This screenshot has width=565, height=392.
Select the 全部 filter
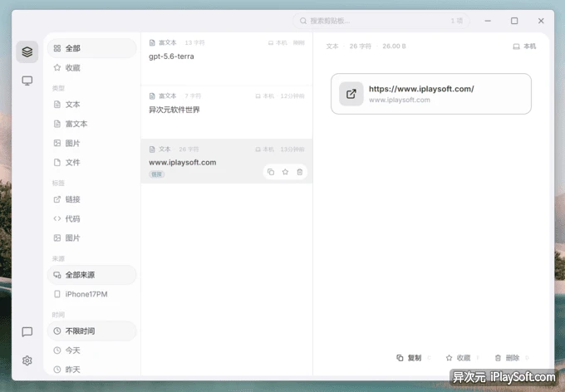(x=92, y=48)
